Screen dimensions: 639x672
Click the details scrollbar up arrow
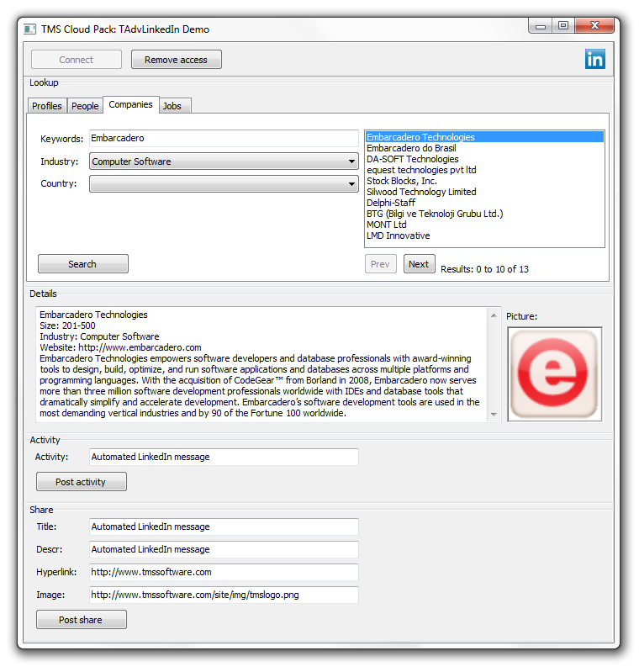click(494, 315)
